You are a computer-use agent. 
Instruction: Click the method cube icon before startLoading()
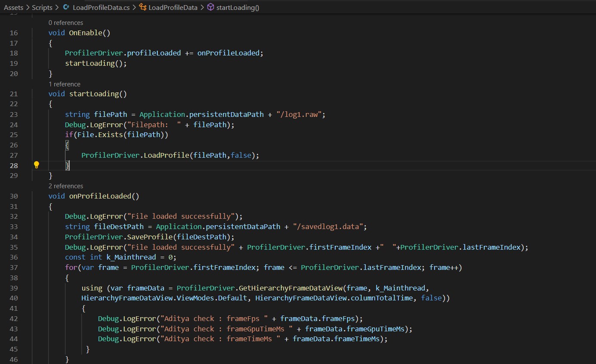(x=210, y=7)
